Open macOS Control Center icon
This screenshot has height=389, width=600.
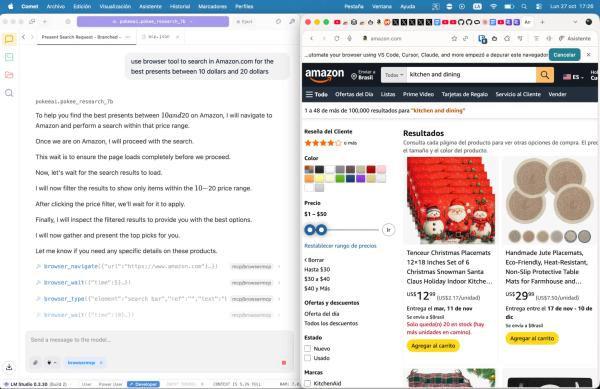pyautogui.click(x=539, y=7)
